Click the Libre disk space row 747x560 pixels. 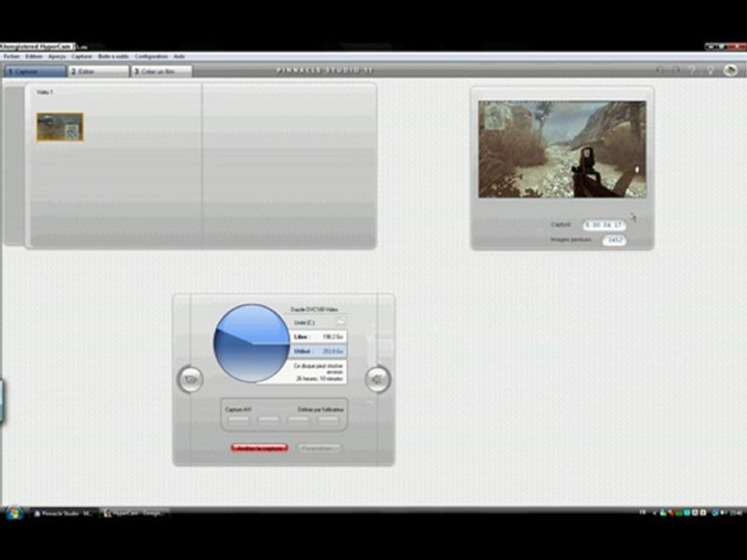click(x=318, y=337)
